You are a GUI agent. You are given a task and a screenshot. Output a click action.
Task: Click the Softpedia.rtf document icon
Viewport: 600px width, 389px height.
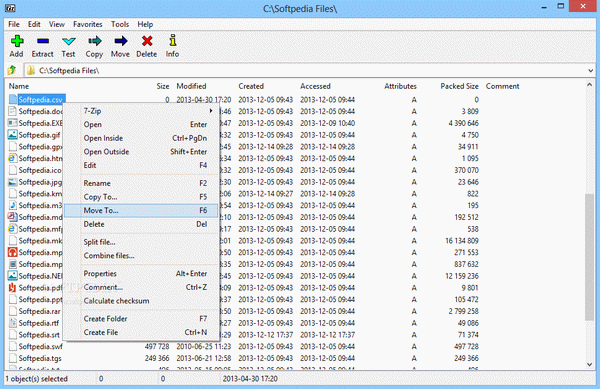[x=13, y=323]
